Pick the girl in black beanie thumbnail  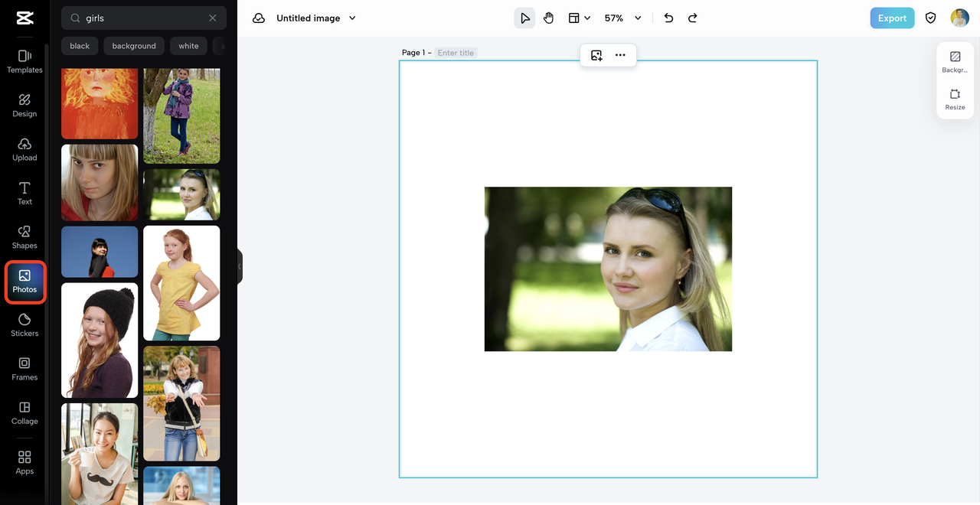point(100,340)
